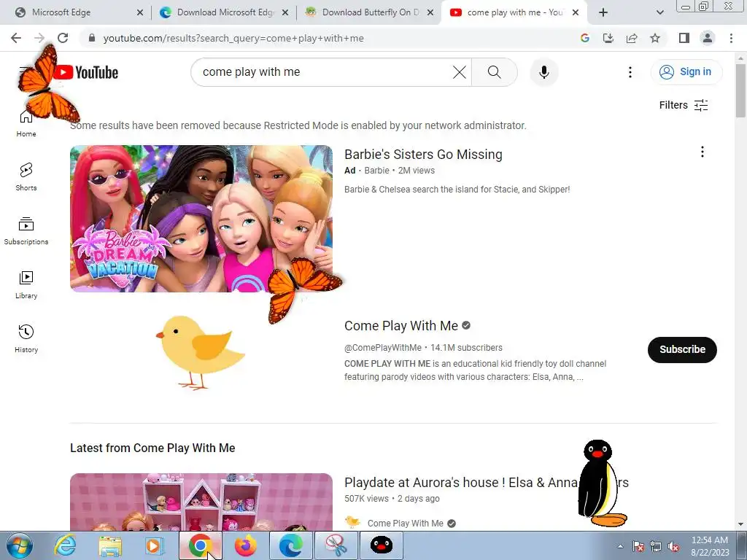Screen dimensions: 747x560
Task: Click the grayed-out forward arrow
Action: click(39, 38)
